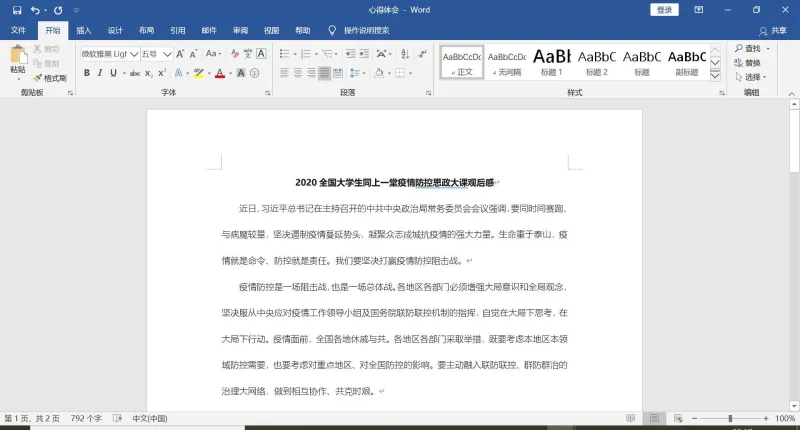Click the 登录 sign-in button

pos(664,10)
